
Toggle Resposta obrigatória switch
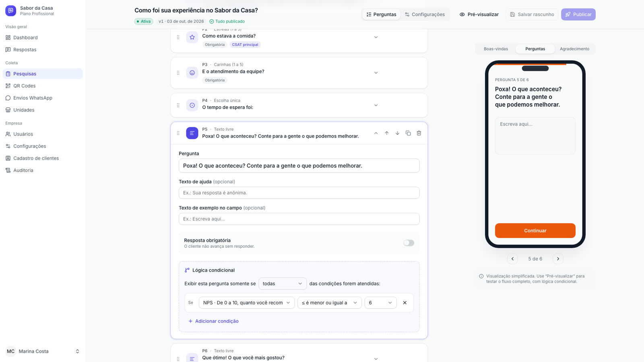pos(409,243)
